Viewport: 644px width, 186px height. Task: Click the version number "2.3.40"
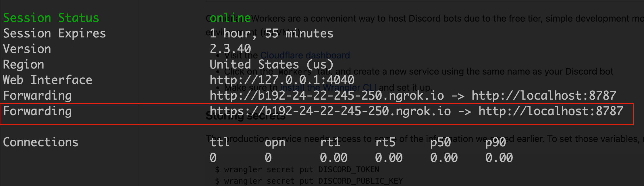pos(230,49)
